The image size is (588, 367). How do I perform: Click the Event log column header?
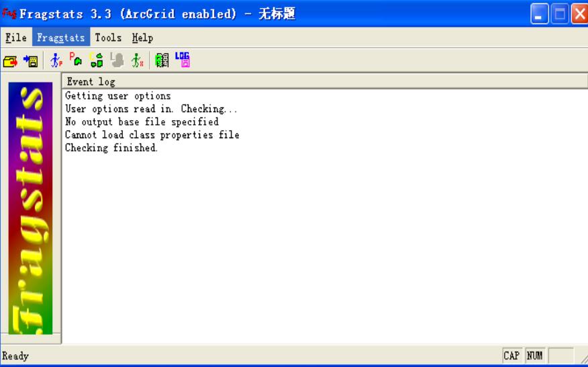(325, 81)
